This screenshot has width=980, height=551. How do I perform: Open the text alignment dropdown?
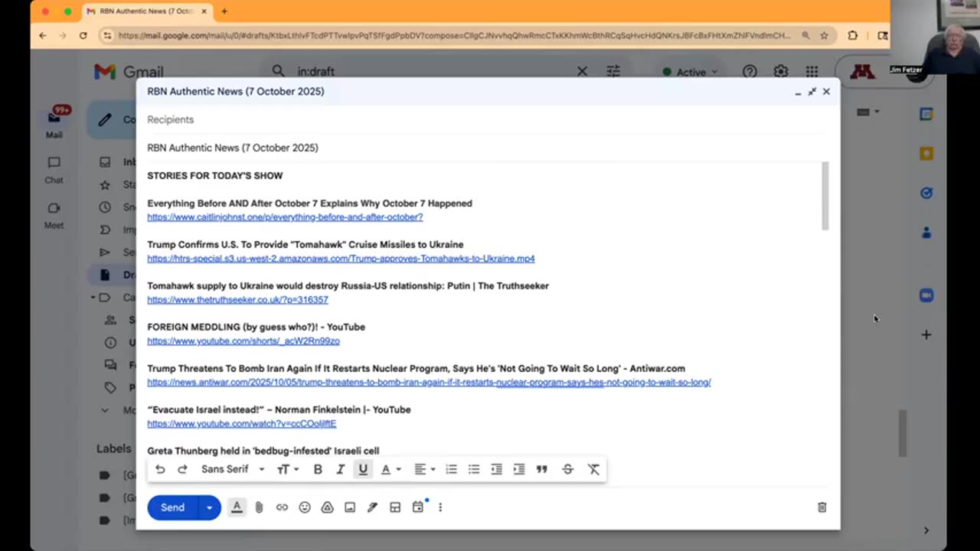(424, 469)
